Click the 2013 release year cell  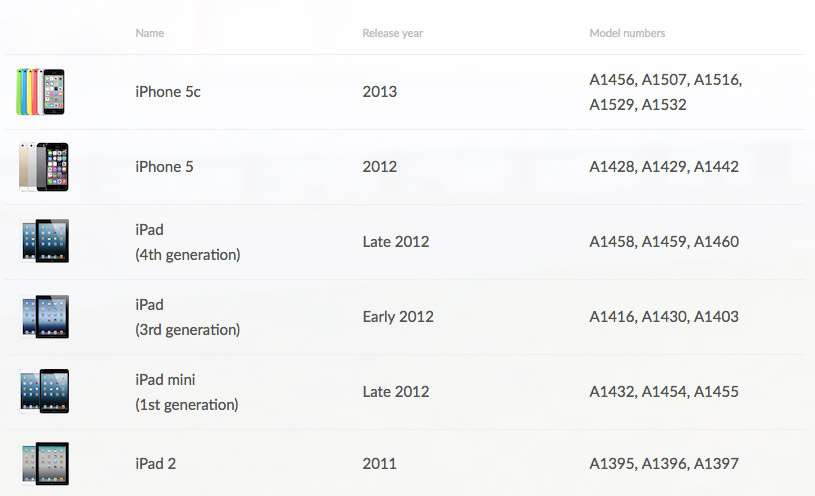click(x=380, y=92)
